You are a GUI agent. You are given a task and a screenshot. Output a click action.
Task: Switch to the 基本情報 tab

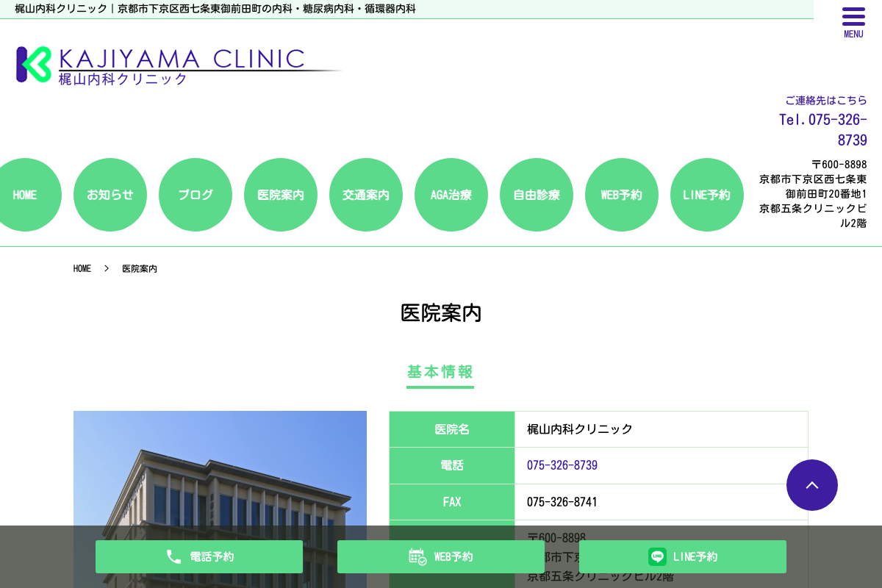coord(440,373)
